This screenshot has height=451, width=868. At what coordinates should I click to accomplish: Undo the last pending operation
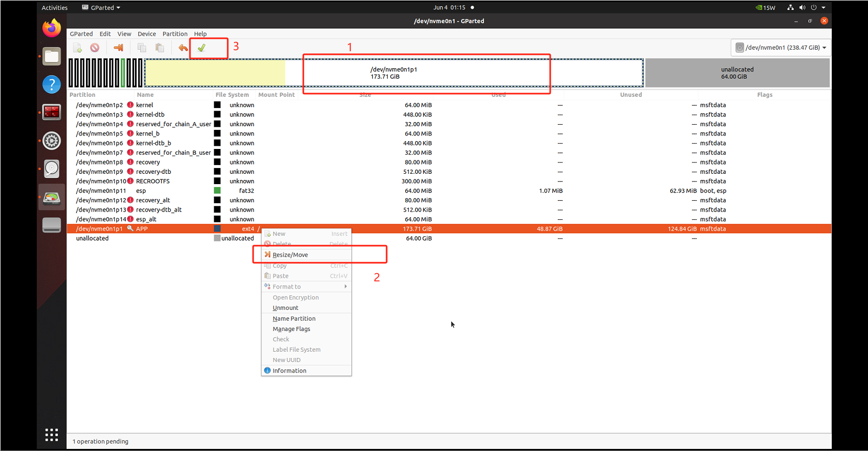(x=183, y=48)
